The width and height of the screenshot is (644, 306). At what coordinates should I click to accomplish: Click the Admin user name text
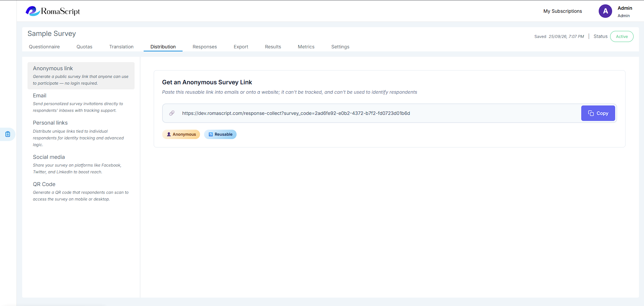pyautogui.click(x=625, y=8)
